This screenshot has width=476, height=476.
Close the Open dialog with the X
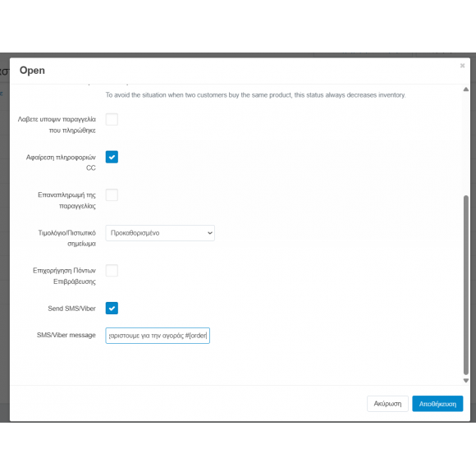[x=462, y=66]
